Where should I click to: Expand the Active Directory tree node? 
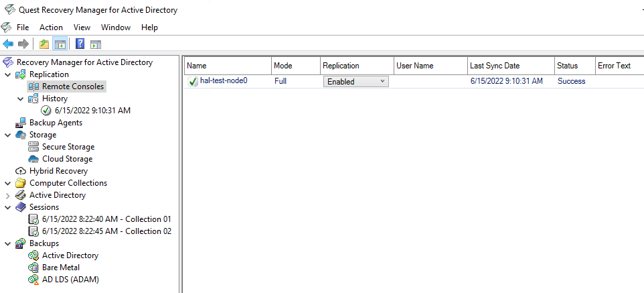pyautogui.click(x=7, y=195)
